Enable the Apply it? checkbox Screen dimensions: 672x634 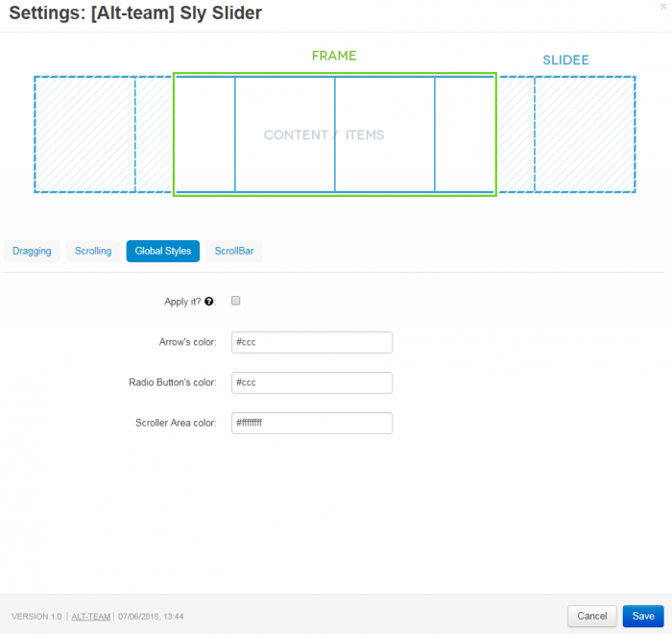[x=236, y=301]
